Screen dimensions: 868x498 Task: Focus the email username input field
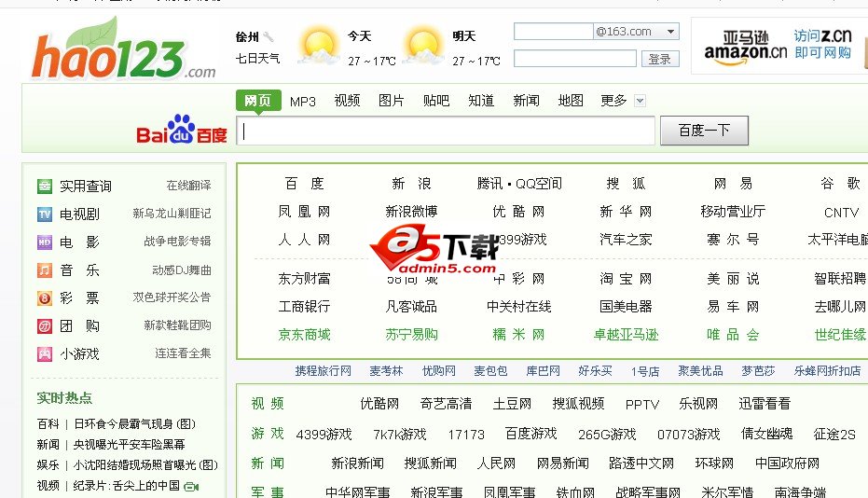coord(553,32)
